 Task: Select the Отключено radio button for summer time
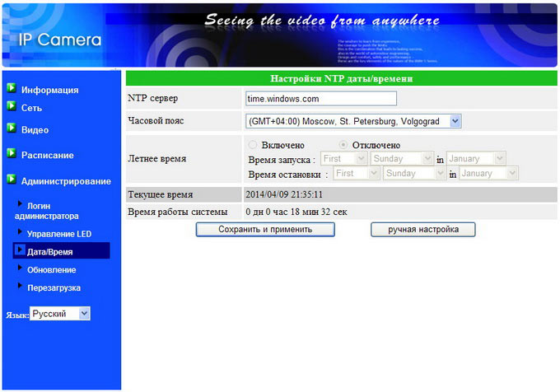[x=343, y=145]
